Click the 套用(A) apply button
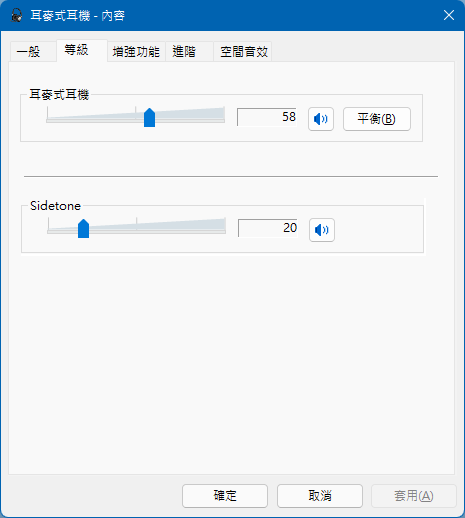 click(414, 496)
